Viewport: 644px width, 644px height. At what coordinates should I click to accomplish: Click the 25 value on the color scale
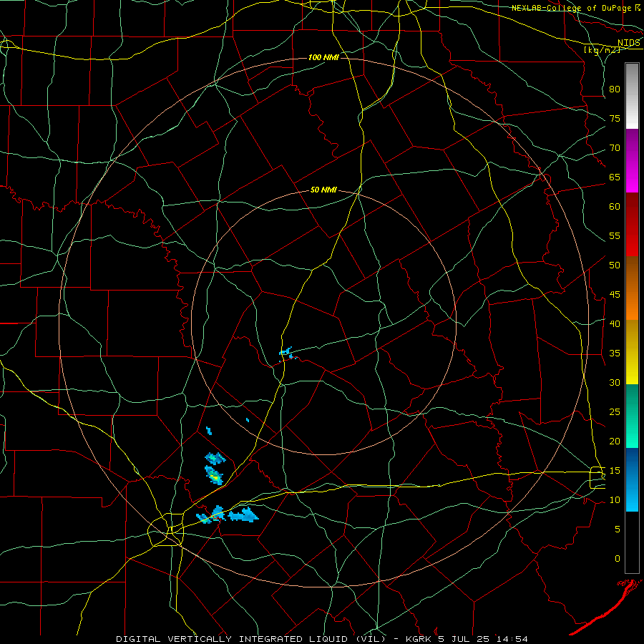pyautogui.click(x=615, y=412)
